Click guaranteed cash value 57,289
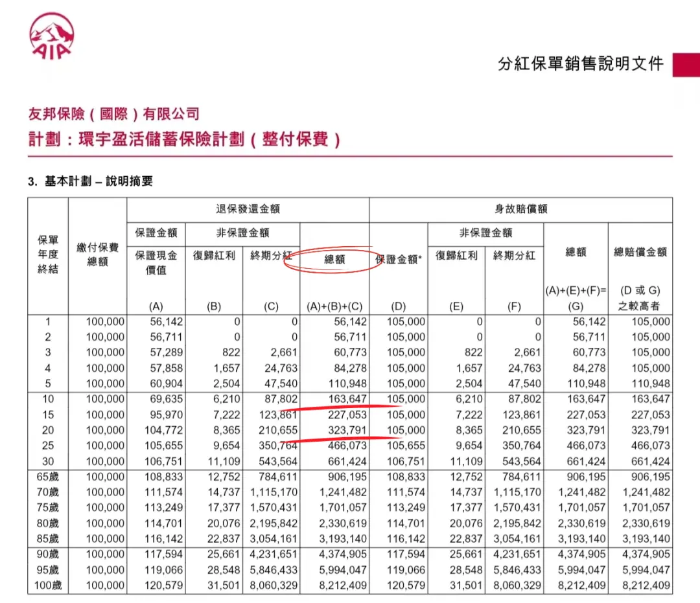Viewport: 700px width, 603px height. [166, 352]
